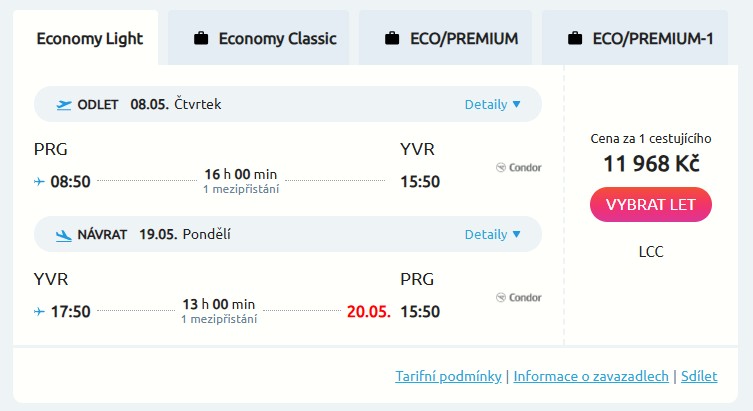
Task: Click the suitcase icon on ECO/PREMIUM-1 tab
Action: point(575,39)
